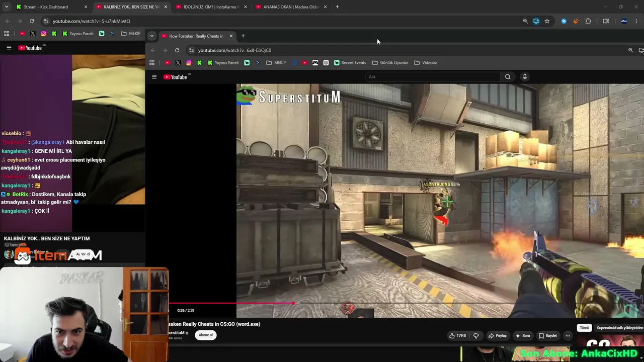Go to YouTube home via the front window logo

click(175, 77)
